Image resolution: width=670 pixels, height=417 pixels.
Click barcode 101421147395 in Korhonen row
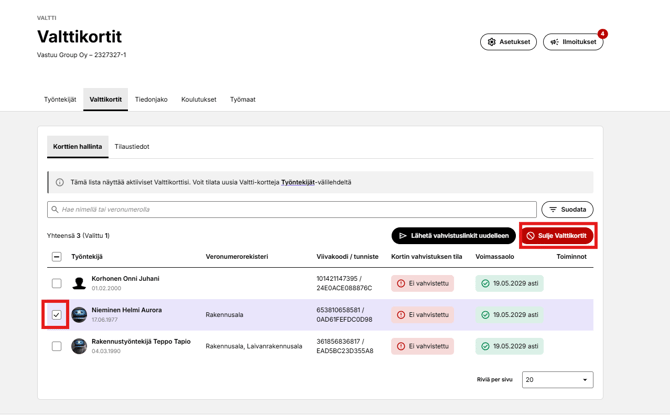(337, 279)
